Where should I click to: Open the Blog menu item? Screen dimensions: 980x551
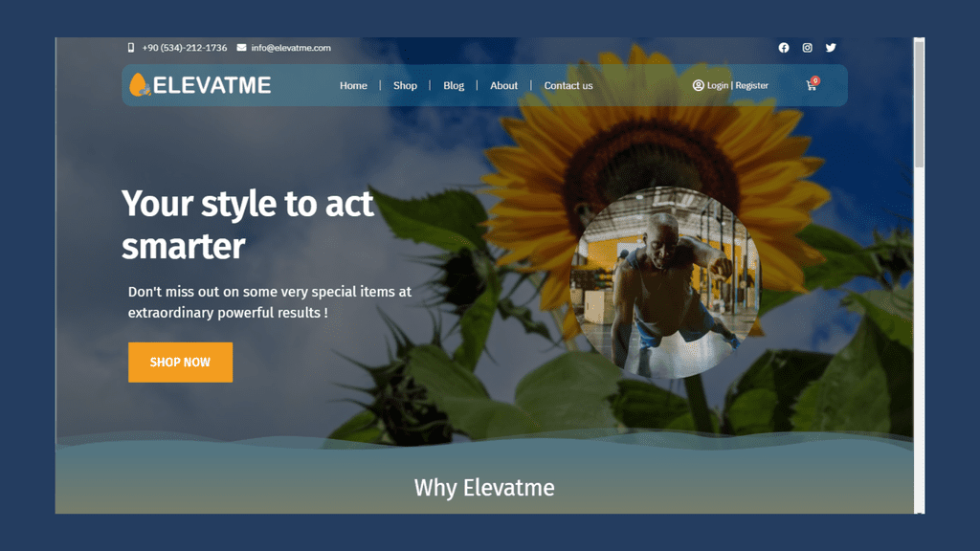454,85
